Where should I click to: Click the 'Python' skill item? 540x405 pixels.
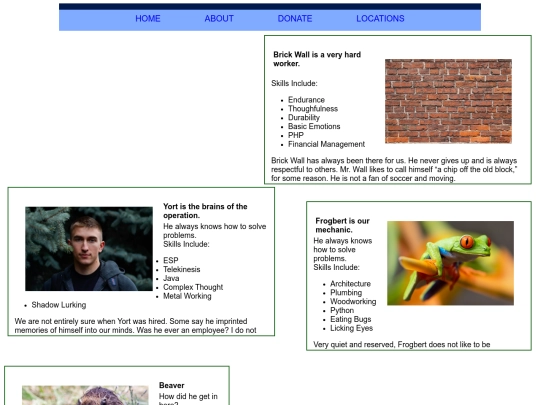tap(342, 310)
